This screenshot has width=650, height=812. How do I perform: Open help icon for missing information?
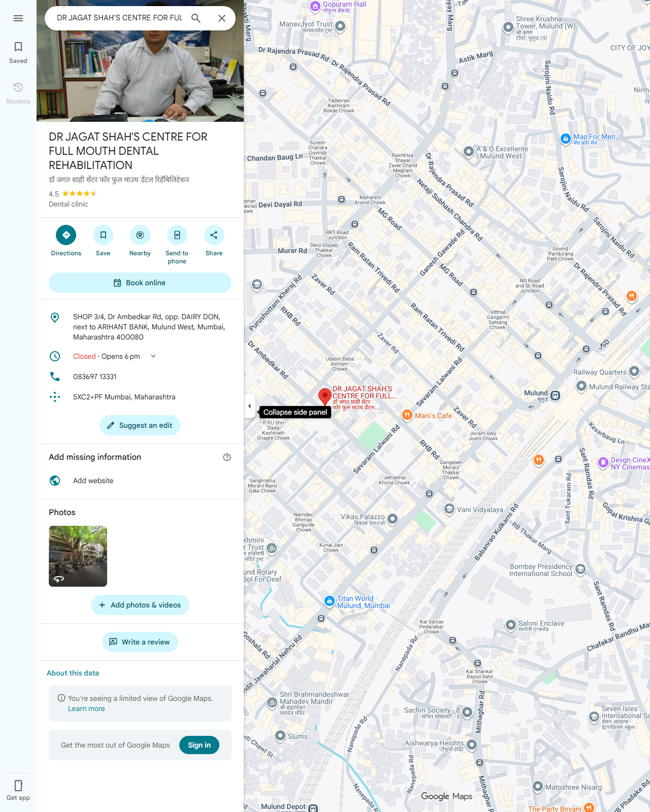pos(227,457)
